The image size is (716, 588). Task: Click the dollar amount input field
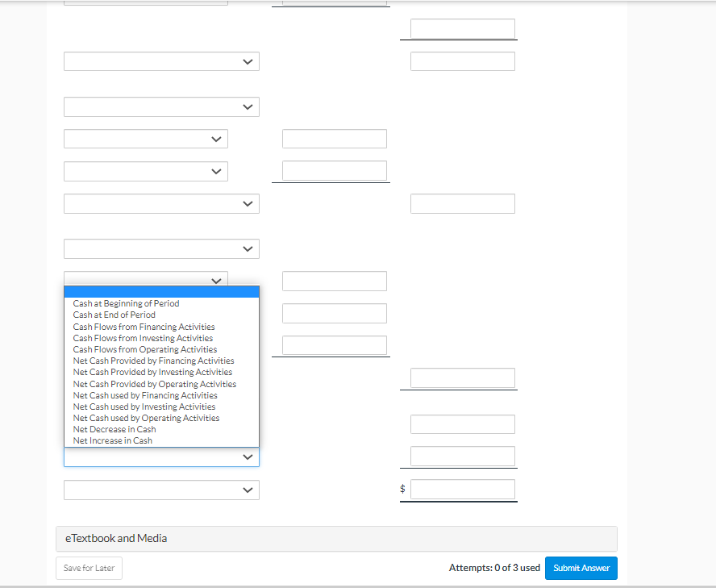click(x=462, y=489)
